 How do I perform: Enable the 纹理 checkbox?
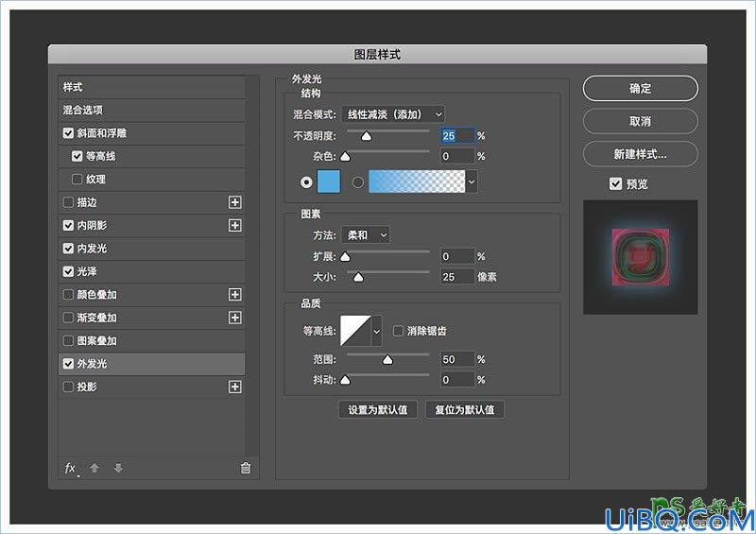coord(77,179)
